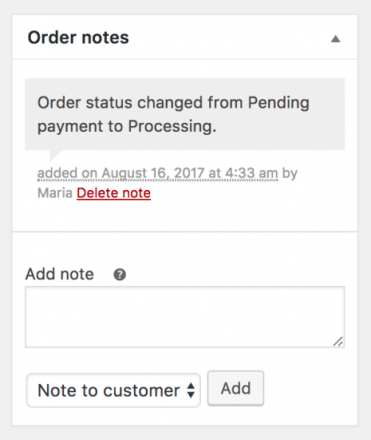Open the Note to customer dropdown
This screenshot has width=371, height=440.
(113, 390)
